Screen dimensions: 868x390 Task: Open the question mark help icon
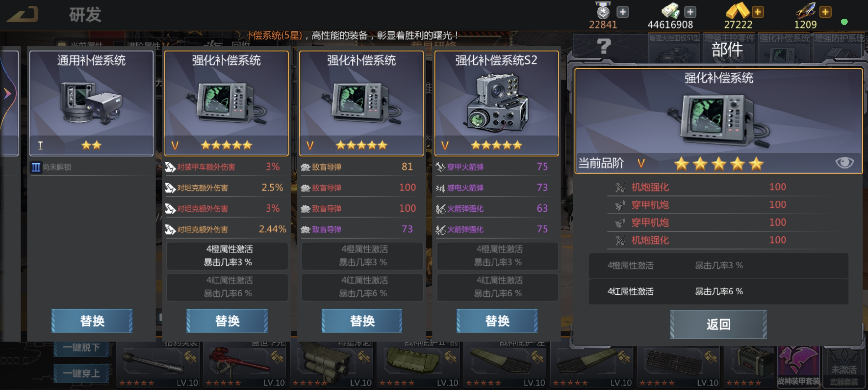click(603, 46)
